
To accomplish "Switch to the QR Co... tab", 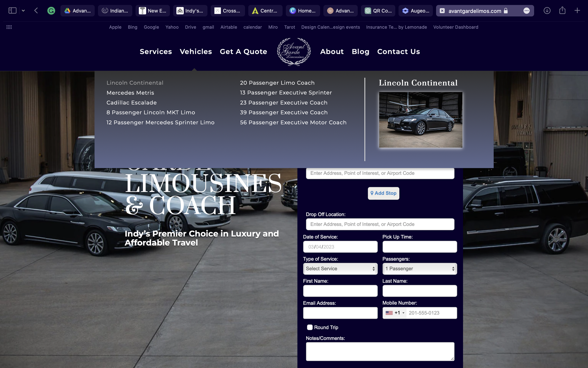I will 378,11.
